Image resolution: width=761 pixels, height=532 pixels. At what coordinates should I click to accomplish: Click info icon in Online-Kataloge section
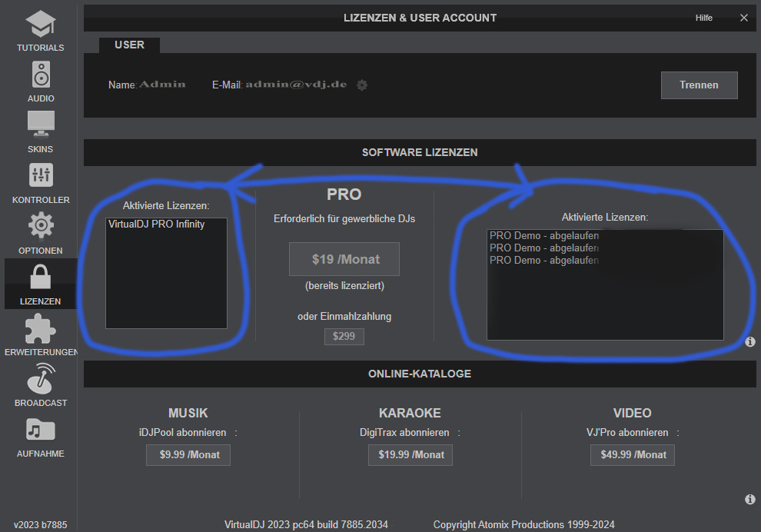click(749, 499)
